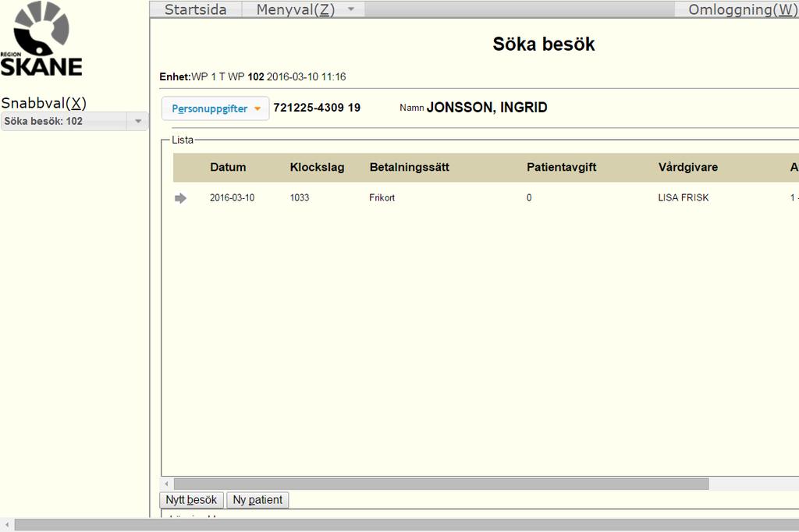799x532 pixels.
Task: Open the Menyval(Z) menu
Action: tap(296, 9)
